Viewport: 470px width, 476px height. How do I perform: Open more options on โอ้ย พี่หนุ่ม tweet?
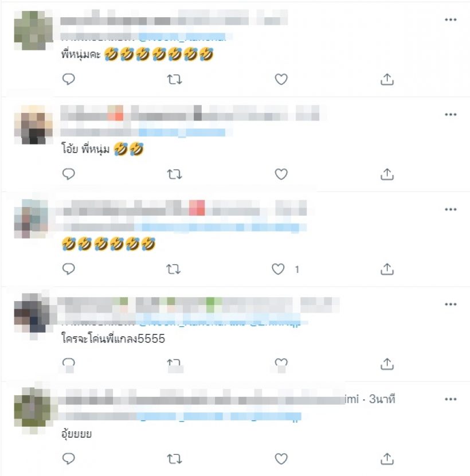pyautogui.click(x=451, y=115)
